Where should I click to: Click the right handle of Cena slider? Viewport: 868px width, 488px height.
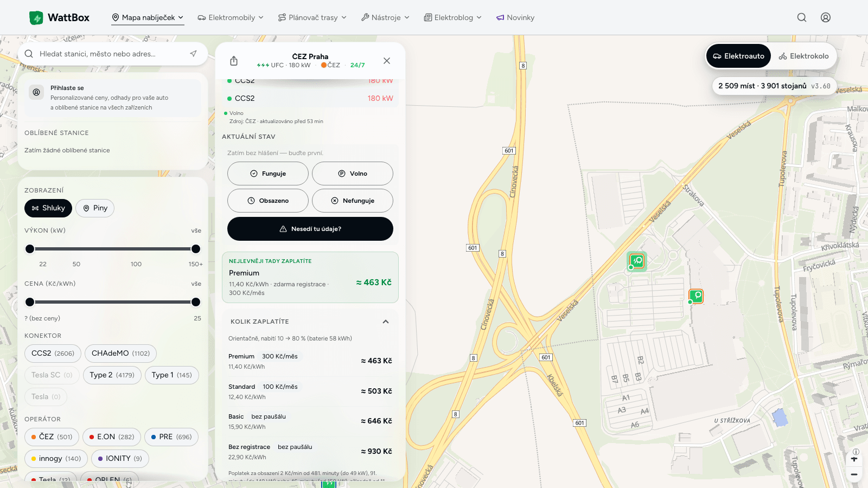point(196,302)
